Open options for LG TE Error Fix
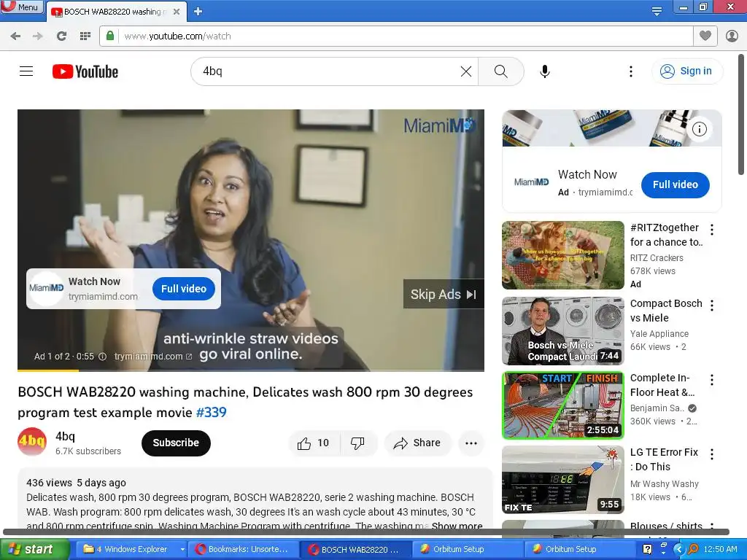The height and width of the screenshot is (560, 747). (712, 454)
